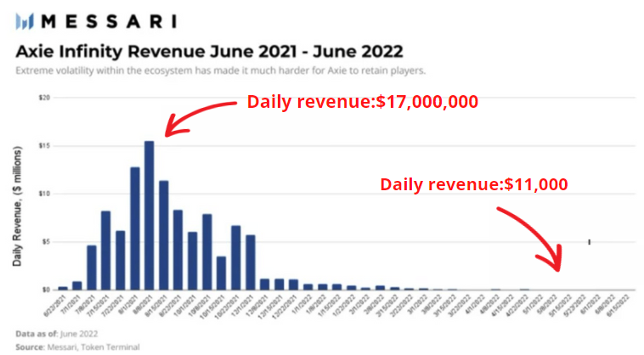
Task: Select the bar for 8/15/2021
Action: pos(163,235)
